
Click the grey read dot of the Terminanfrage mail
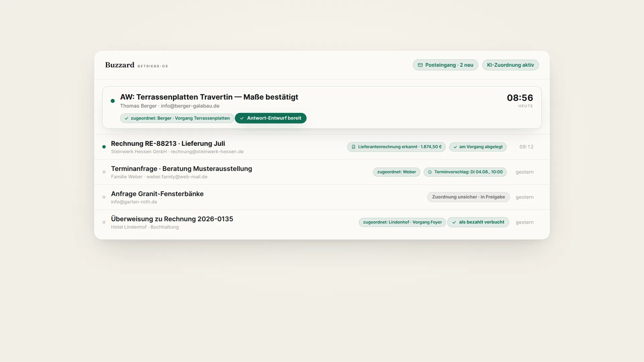[x=104, y=172]
